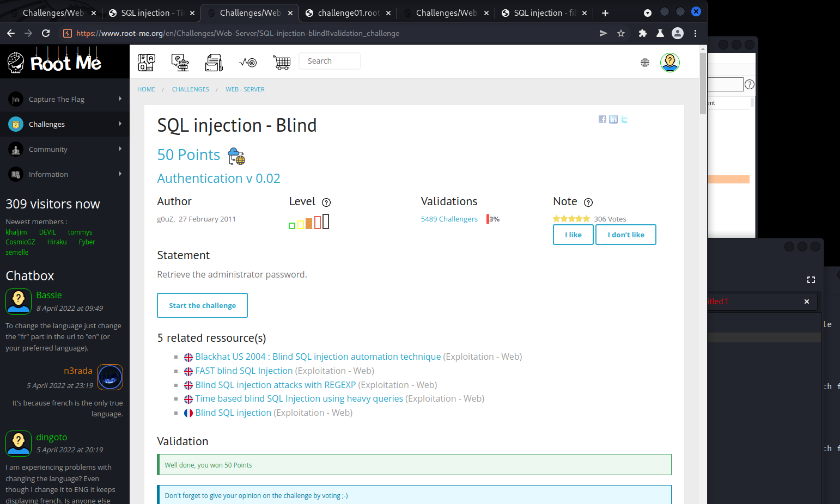Click the web-server cloud icon beside 50 Points
Viewport: 840px width, 504px height.
tap(236, 156)
